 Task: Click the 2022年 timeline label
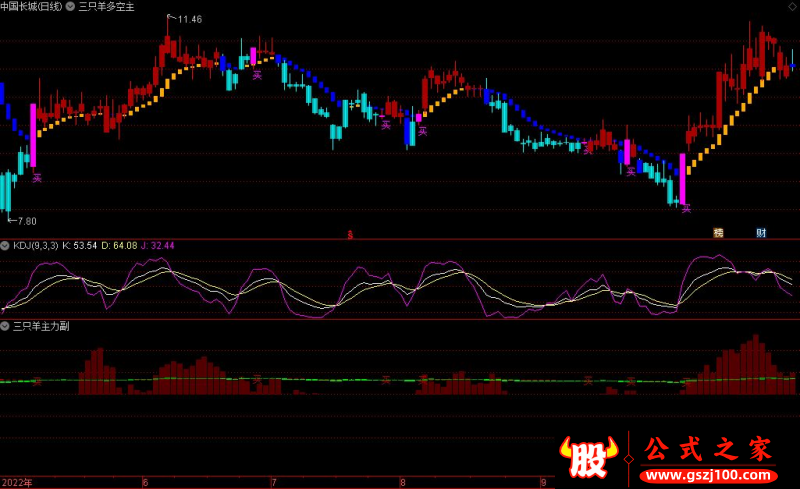point(17,482)
